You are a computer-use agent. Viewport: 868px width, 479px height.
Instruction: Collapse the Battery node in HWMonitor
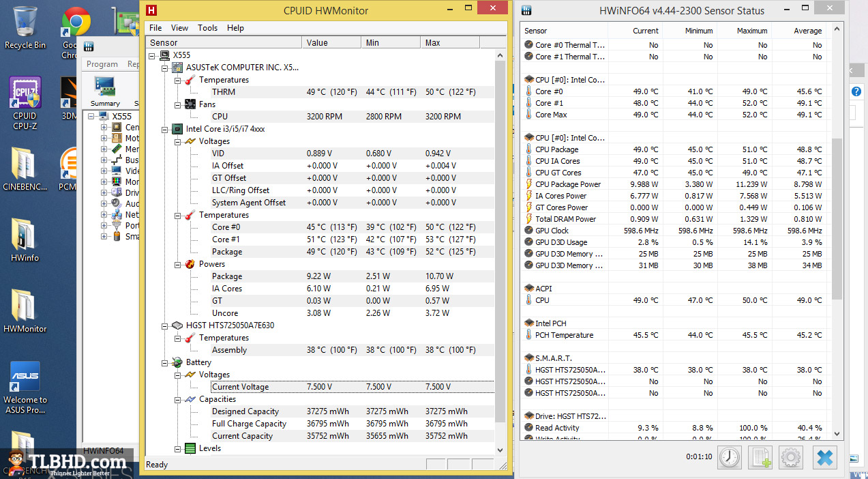[164, 362]
